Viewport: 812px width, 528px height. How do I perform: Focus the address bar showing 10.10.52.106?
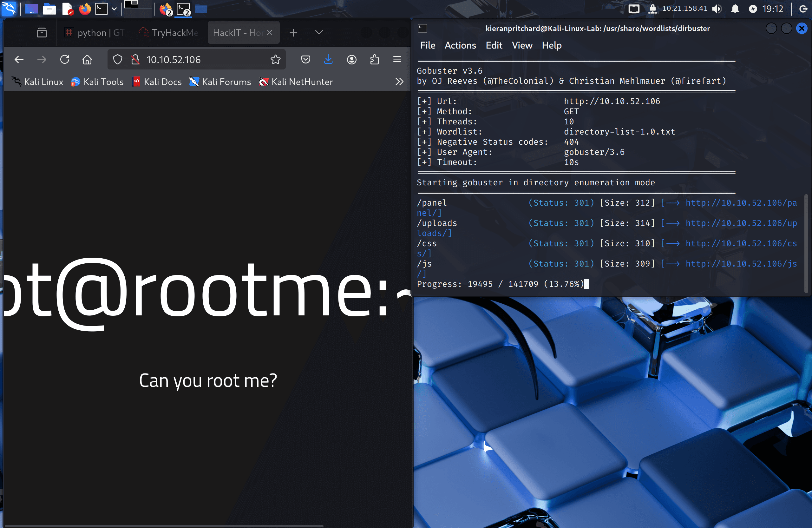pos(197,60)
